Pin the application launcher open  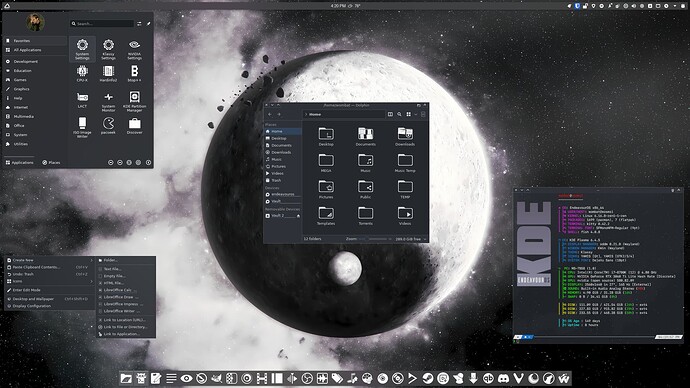point(148,24)
